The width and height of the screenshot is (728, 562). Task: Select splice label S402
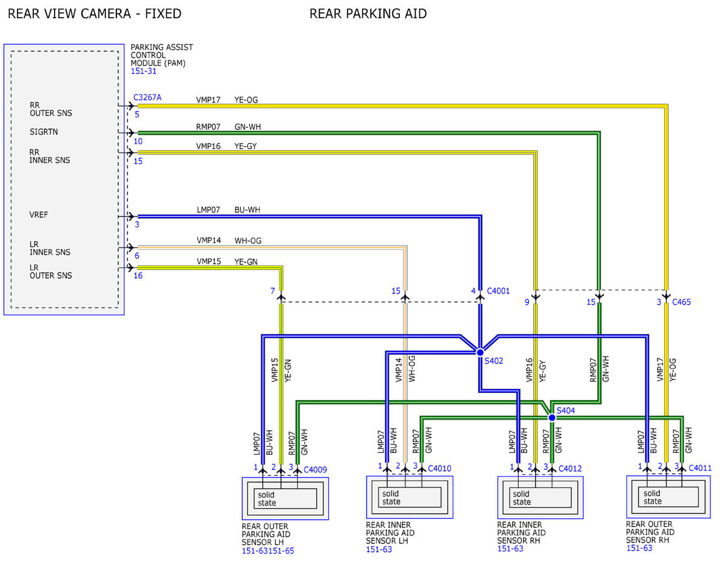(494, 361)
